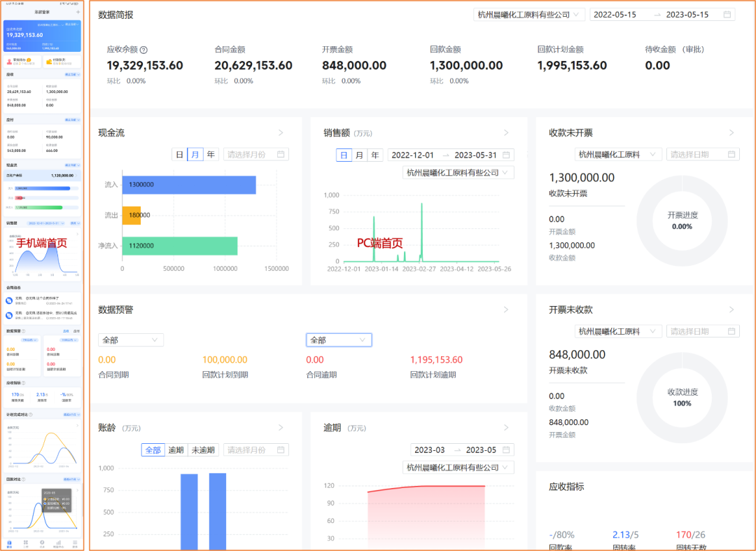The image size is (756, 551).
Task: Expand the 全部 dropdown above 合同逾期
Action: pyautogui.click(x=339, y=340)
